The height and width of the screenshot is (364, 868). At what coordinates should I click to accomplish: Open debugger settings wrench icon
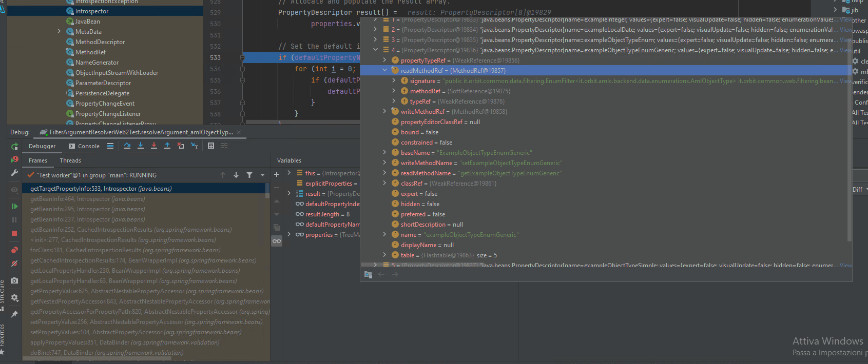(x=14, y=173)
